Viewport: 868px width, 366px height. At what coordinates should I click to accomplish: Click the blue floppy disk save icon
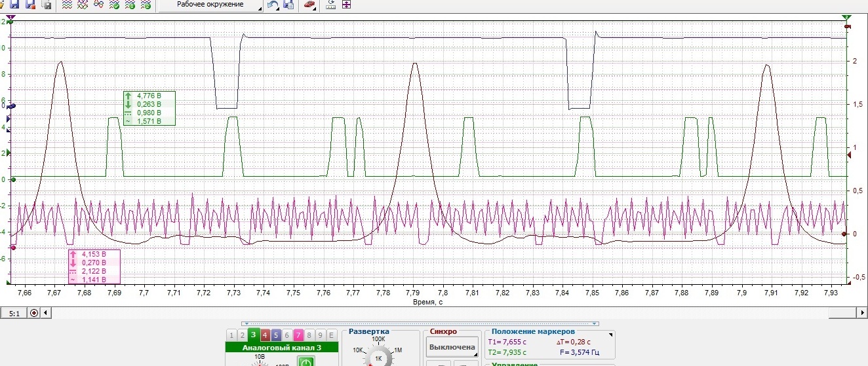coord(14,5)
